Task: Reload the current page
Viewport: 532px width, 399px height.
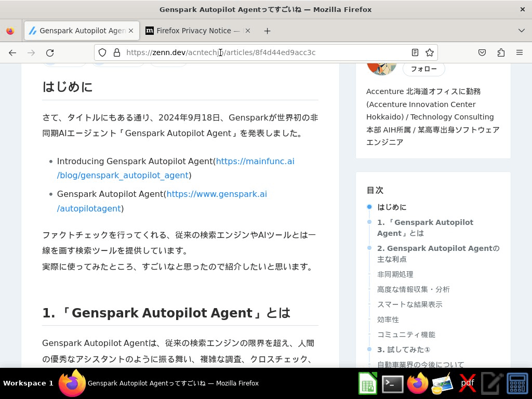Action: click(50, 52)
